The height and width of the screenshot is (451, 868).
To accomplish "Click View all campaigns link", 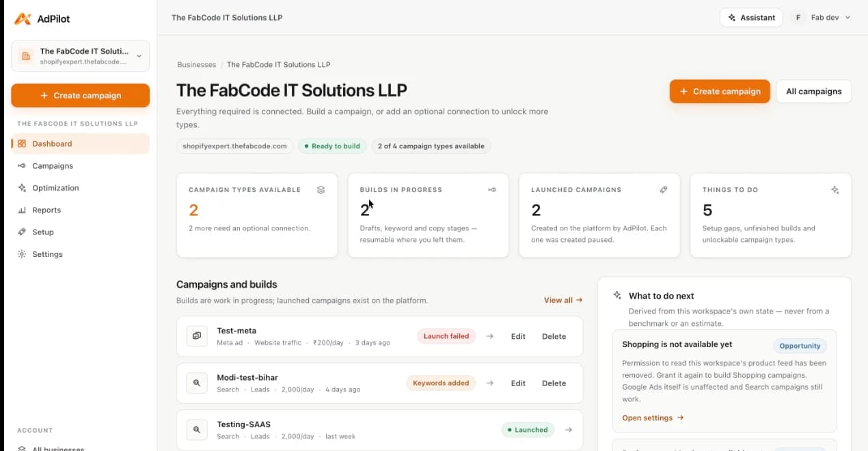I will [563, 300].
